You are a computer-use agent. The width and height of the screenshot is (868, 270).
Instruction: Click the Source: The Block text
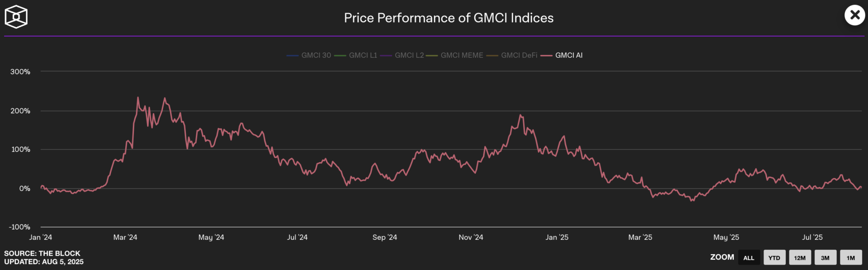pos(42,253)
